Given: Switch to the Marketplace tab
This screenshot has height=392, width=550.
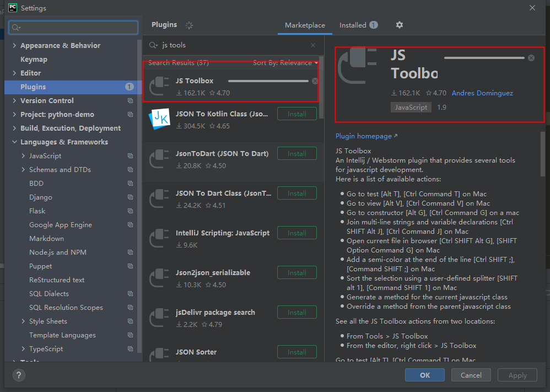Looking at the screenshot, I should pos(305,25).
